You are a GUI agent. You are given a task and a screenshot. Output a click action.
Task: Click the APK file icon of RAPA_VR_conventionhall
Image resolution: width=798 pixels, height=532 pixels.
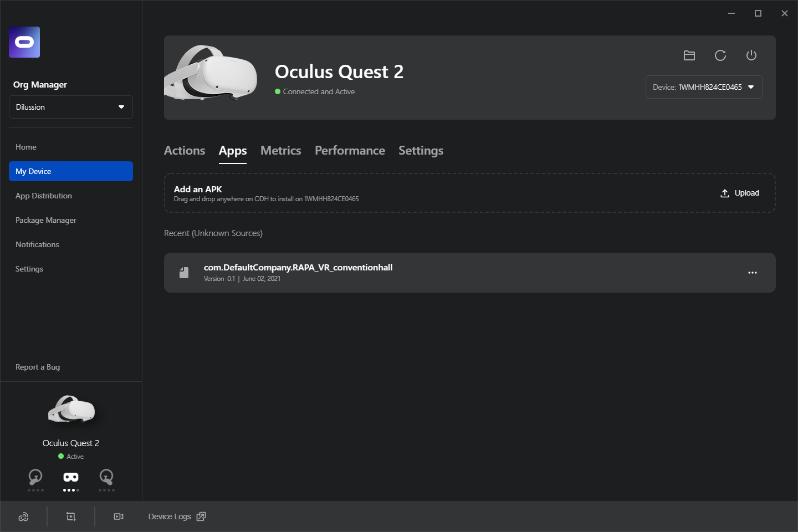tap(184, 273)
